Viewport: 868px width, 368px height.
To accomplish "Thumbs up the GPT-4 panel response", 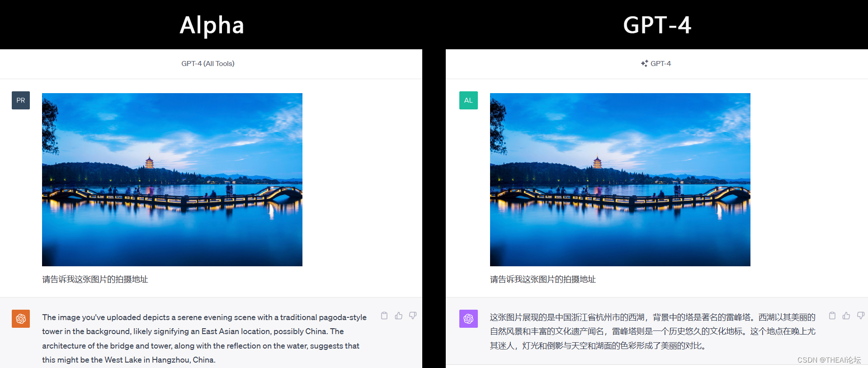I will [846, 316].
